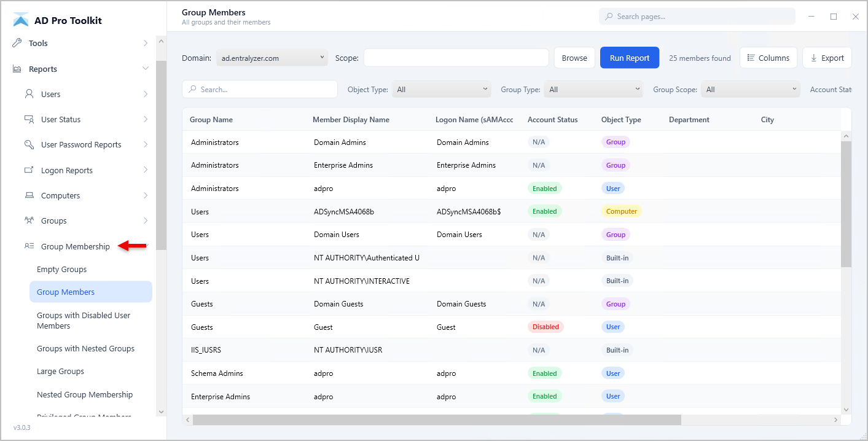Open the Empty Groups report
The image size is (868, 441).
pos(61,269)
